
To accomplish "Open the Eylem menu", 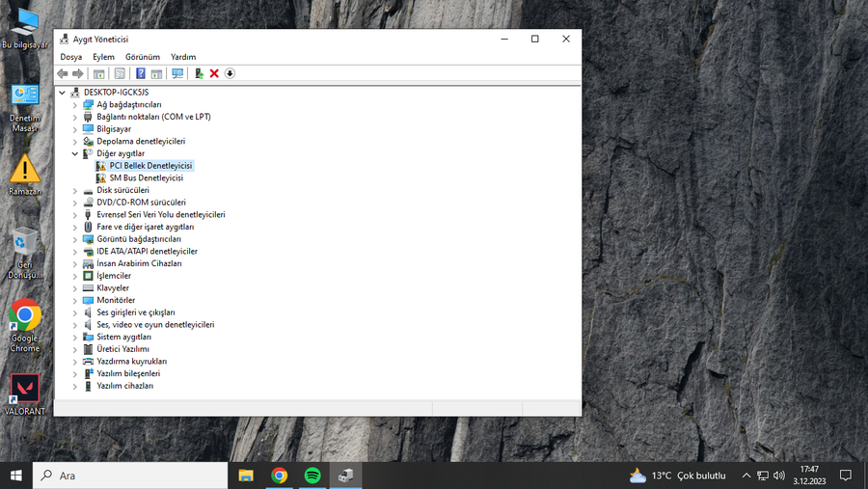I will coord(103,57).
